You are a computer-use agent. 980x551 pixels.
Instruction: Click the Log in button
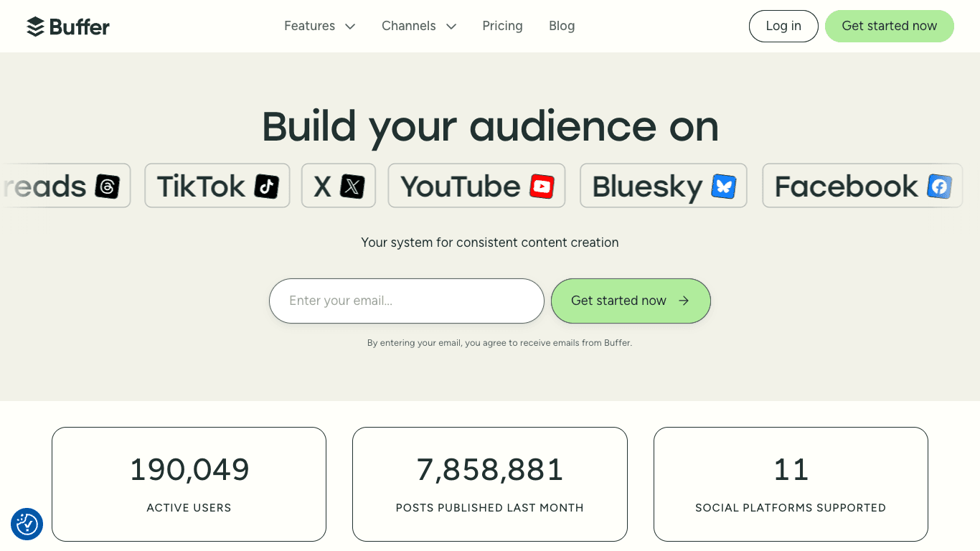pyautogui.click(x=783, y=26)
